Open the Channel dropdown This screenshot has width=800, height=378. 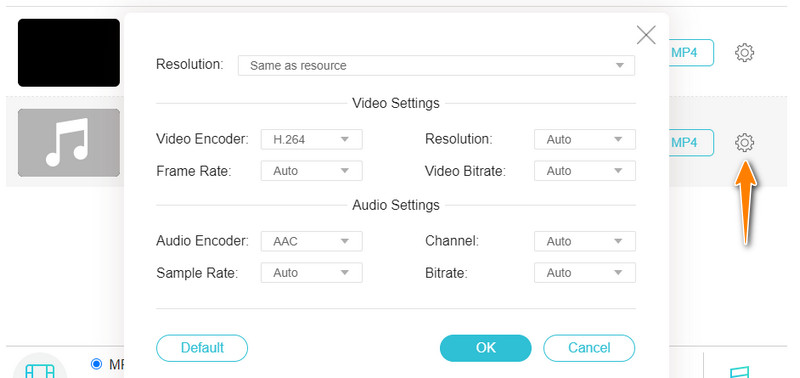tap(585, 241)
